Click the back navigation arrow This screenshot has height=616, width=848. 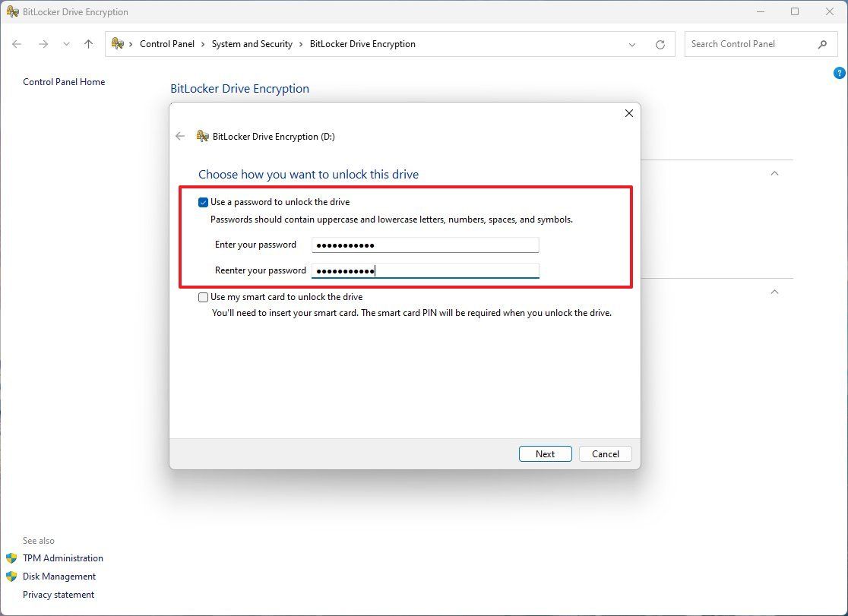(17, 44)
